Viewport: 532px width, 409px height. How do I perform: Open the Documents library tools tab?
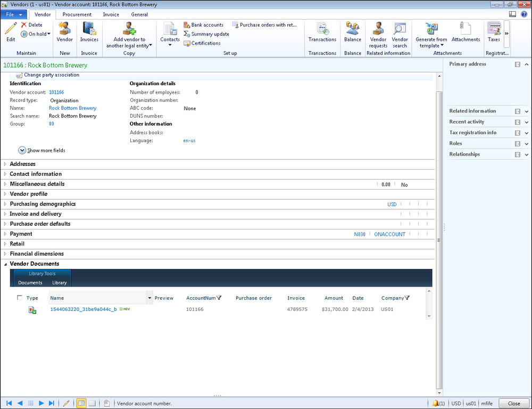30,283
